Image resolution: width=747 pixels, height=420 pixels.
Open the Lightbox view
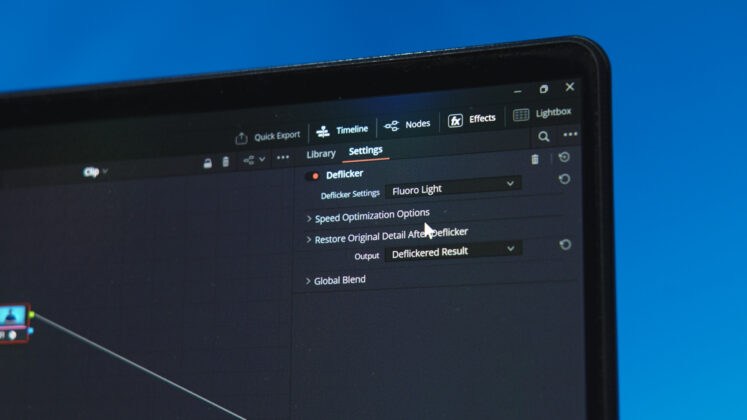[542, 113]
